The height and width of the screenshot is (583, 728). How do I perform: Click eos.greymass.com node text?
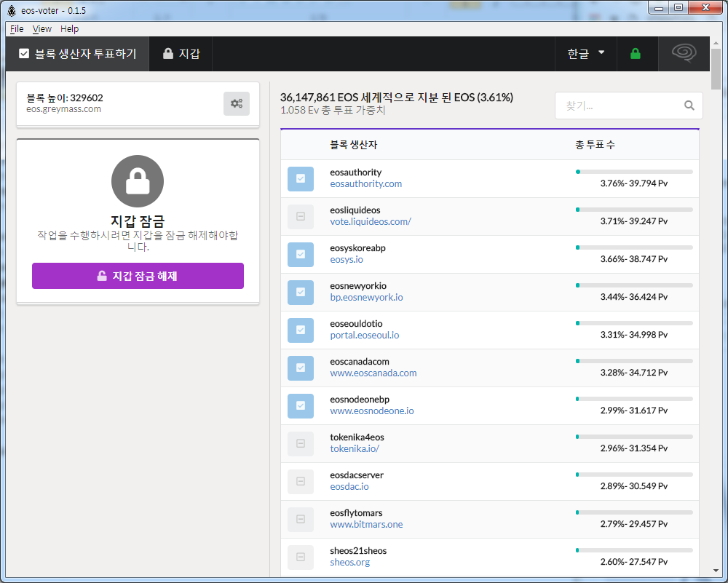pyautogui.click(x=63, y=110)
